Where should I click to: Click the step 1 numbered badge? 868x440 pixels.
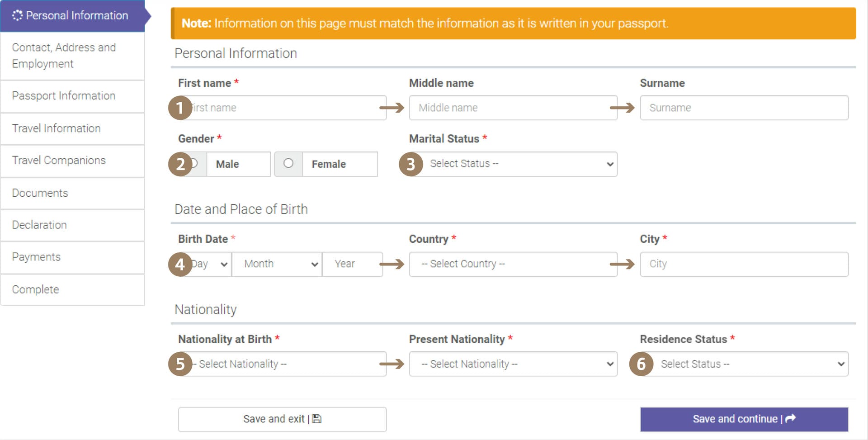point(180,108)
